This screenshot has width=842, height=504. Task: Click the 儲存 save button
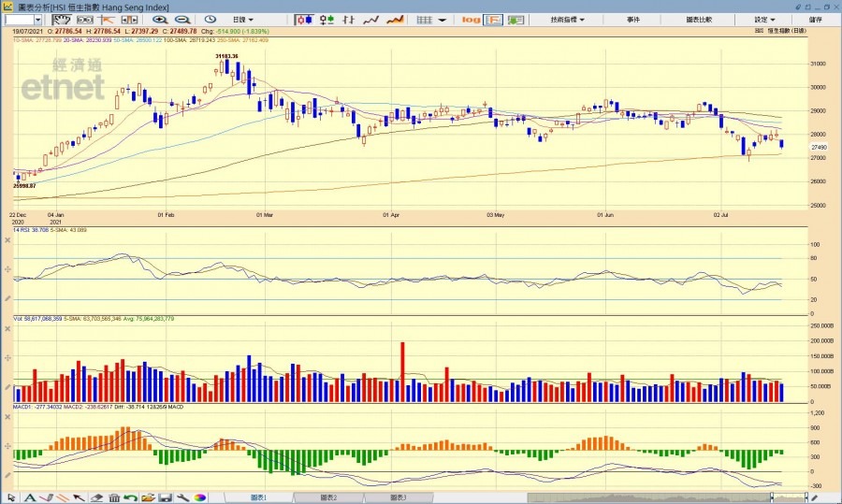click(815, 19)
